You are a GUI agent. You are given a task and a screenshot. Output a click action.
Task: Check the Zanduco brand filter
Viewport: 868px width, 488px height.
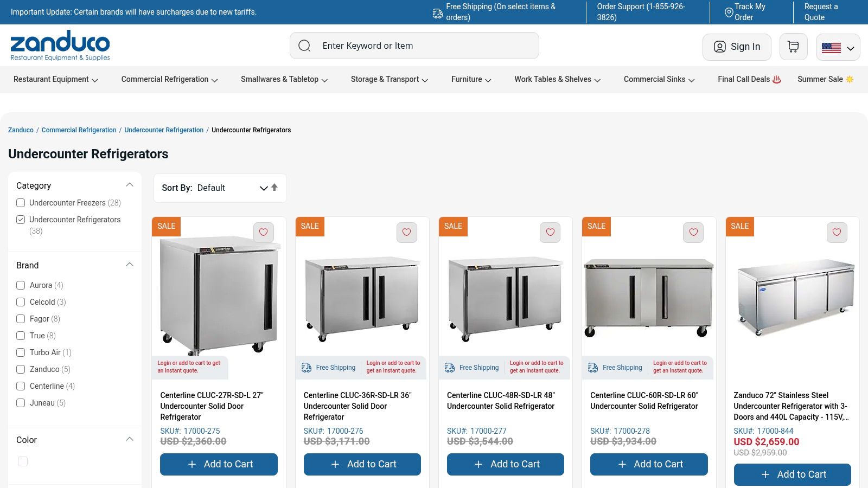click(x=21, y=369)
